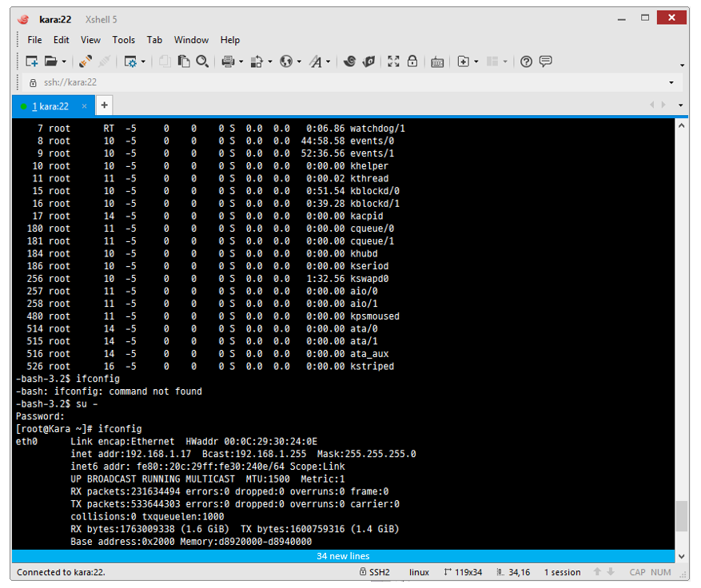Viewport: 701px width, 588px height.
Task: Click the 34 new lines notification bar
Action: [x=342, y=555]
